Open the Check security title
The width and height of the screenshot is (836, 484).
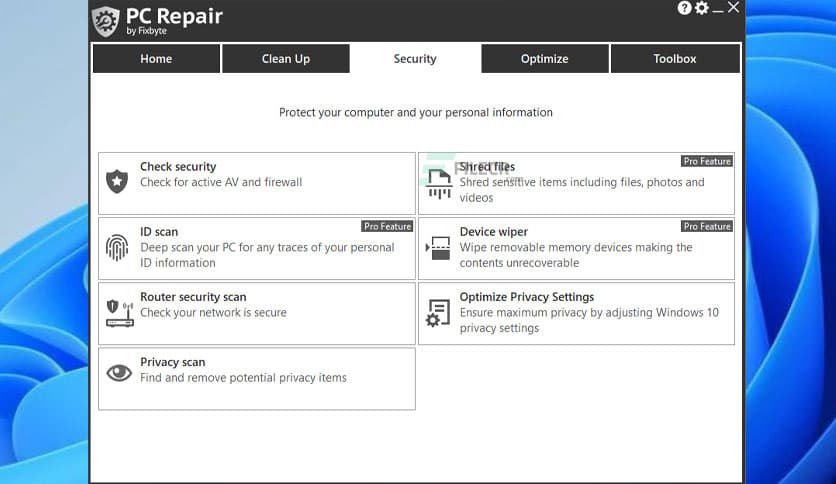point(178,167)
